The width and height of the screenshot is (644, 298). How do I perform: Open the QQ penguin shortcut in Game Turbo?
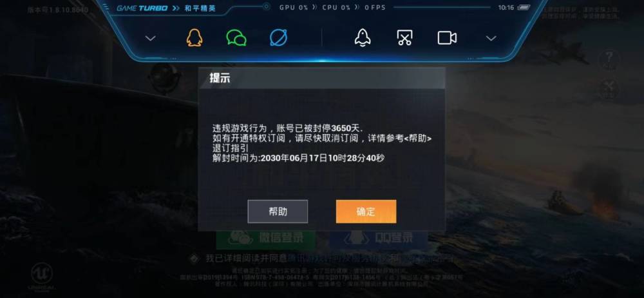click(194, 38)
